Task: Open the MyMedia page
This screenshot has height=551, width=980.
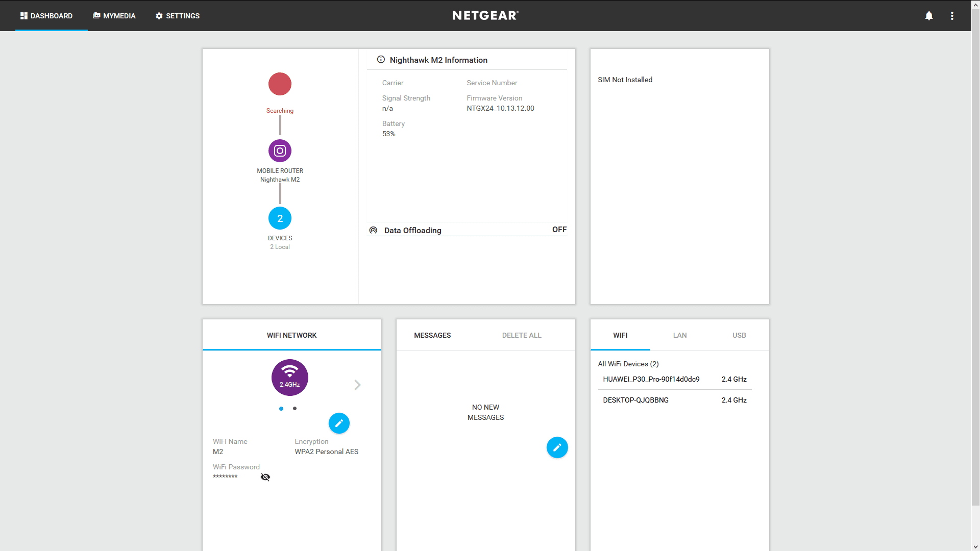Action: coord(114,16)
